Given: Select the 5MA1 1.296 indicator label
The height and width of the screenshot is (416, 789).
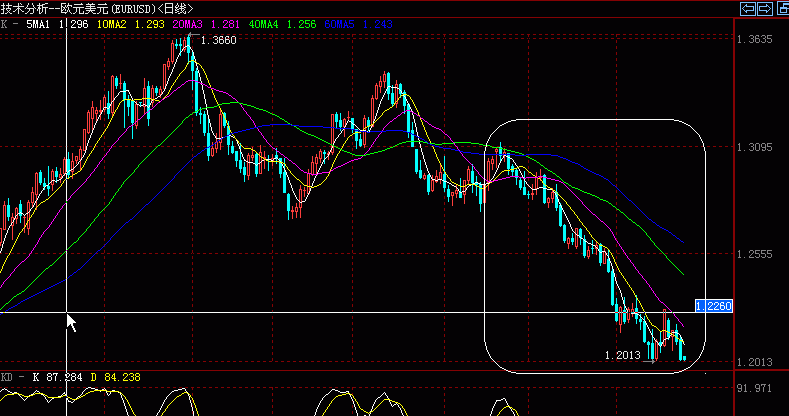Looking at the screenshot, I should click(x=57, y=24).
